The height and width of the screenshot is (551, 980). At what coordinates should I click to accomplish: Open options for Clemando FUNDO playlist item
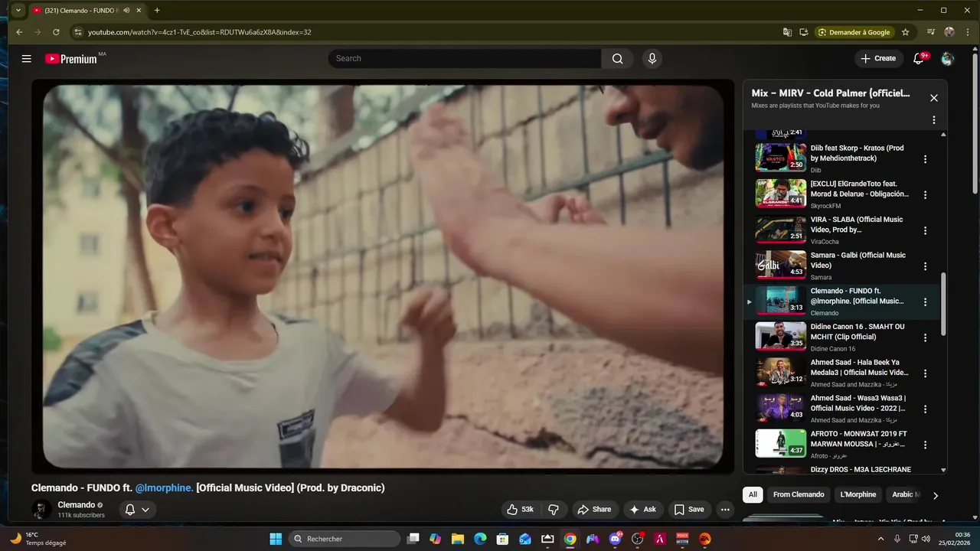tap(925, 302)
